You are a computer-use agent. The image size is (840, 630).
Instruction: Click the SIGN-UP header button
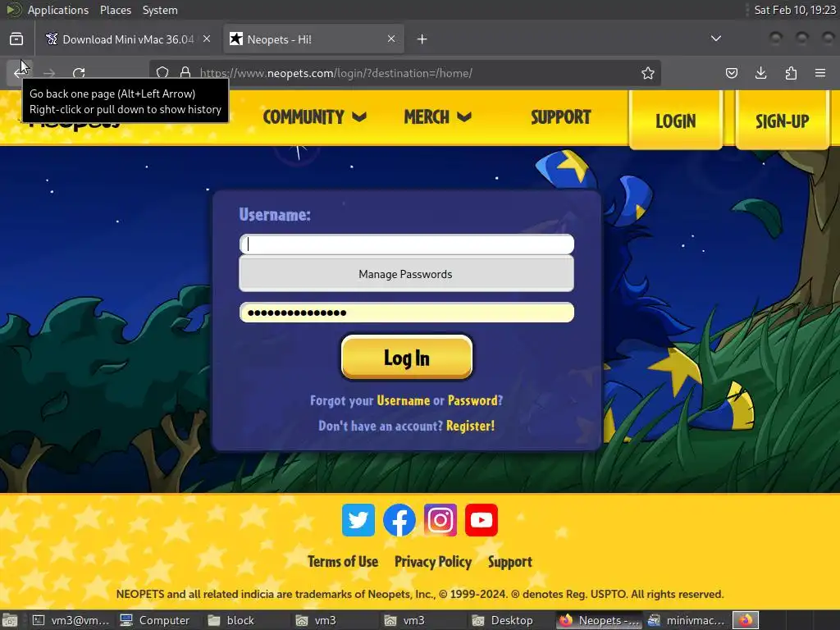pyautogui.click(x=782, y=121)
